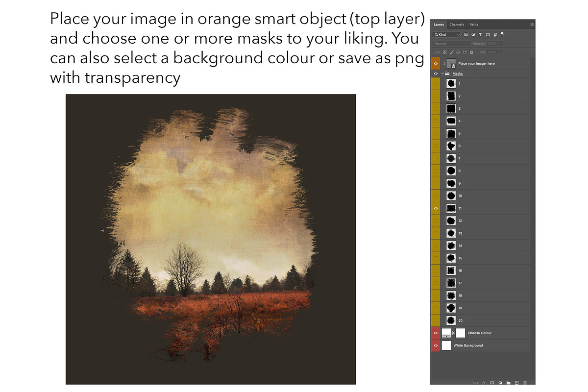Filter layers by pixel layer type
588x392 pixels.
click(x=466, y=35)
